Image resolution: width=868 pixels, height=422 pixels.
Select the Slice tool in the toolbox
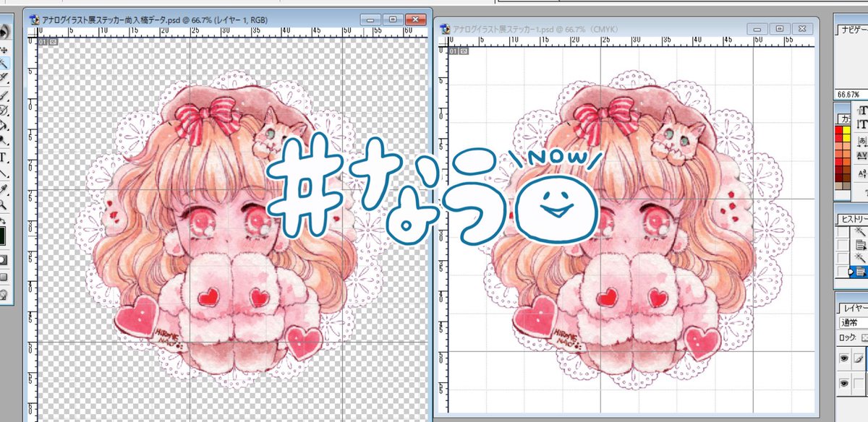(4, 76)
